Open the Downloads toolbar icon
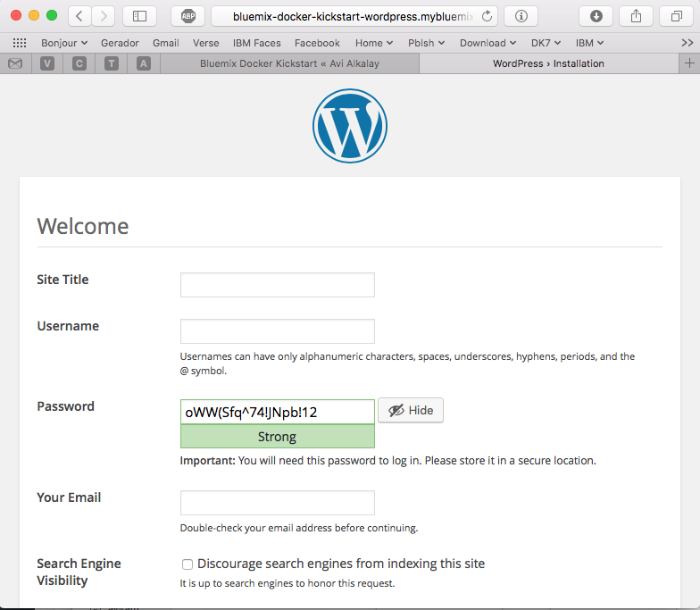Viewport: 700px width, 610px height. click(x=596, y=16)
